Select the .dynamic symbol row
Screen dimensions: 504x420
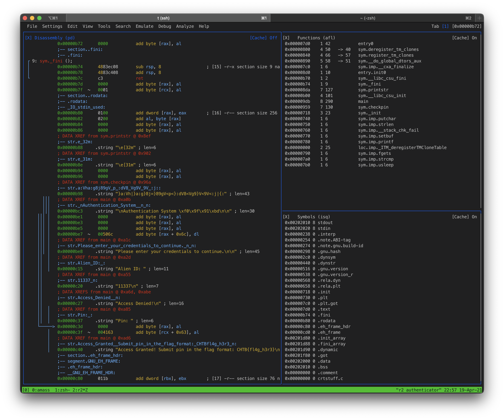coord(311,349)
